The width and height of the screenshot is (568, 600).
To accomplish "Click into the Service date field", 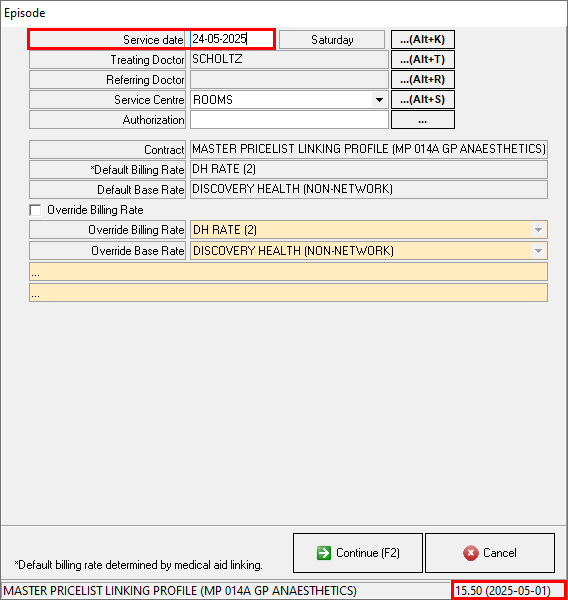I will (x=232, y=39).
